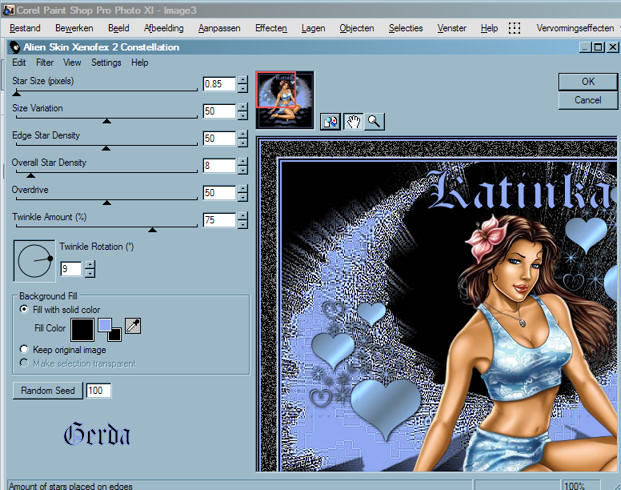Click the dotted grid icon in menu bar
The width and height of the screenshot is (621, 490).
point(514,28)
